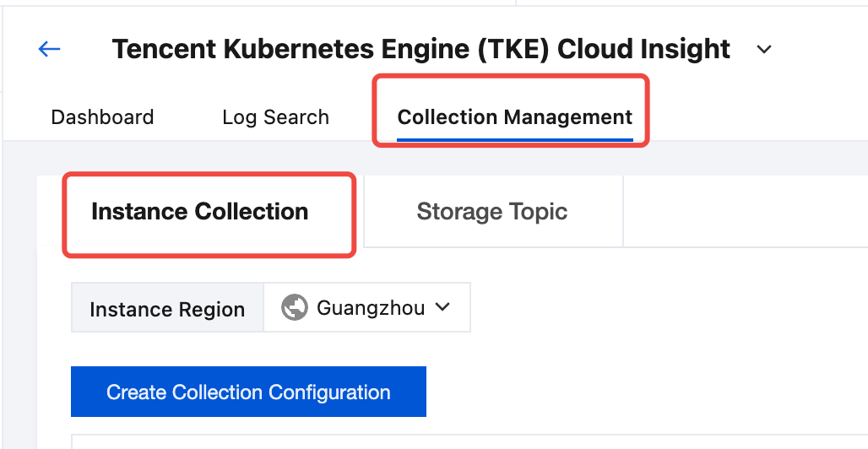Open the Guangzhou instance region dropdown
This screenshot has height=449, width=868.
point(366,308)
